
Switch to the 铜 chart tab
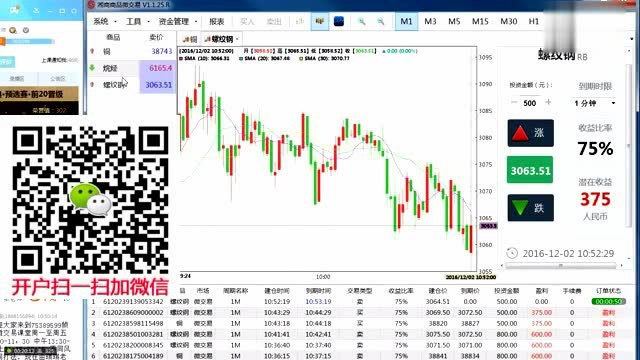[x=190, y=39]
